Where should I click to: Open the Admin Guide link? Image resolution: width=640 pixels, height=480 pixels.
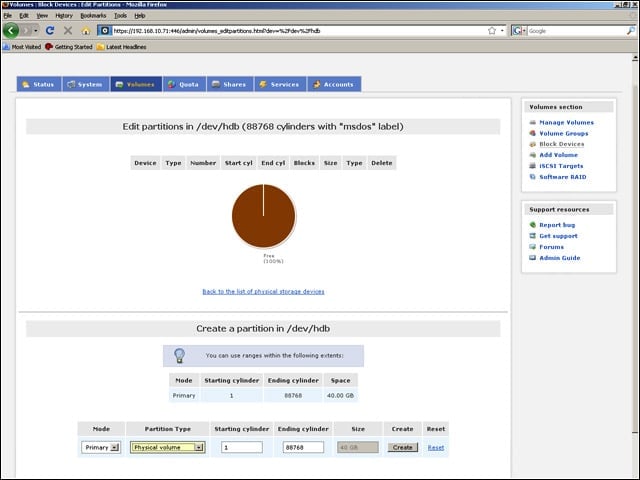[560, 258]
